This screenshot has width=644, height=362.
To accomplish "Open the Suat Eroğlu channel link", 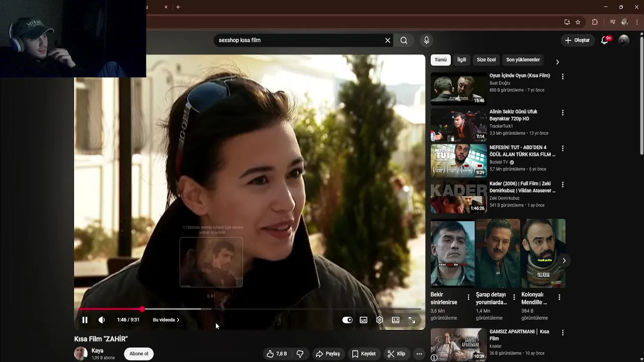I will pos(500,83).
